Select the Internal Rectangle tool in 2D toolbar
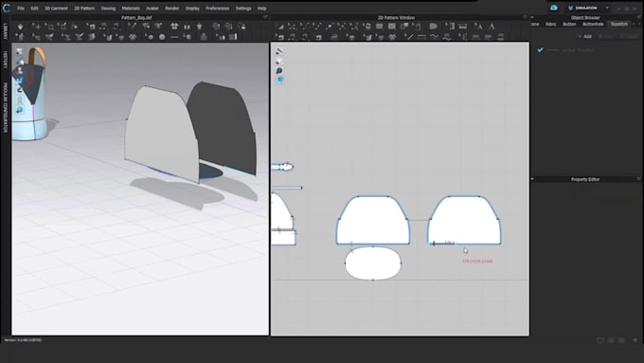The width and height of the screenshot is (644, 363). click(392, 27)
